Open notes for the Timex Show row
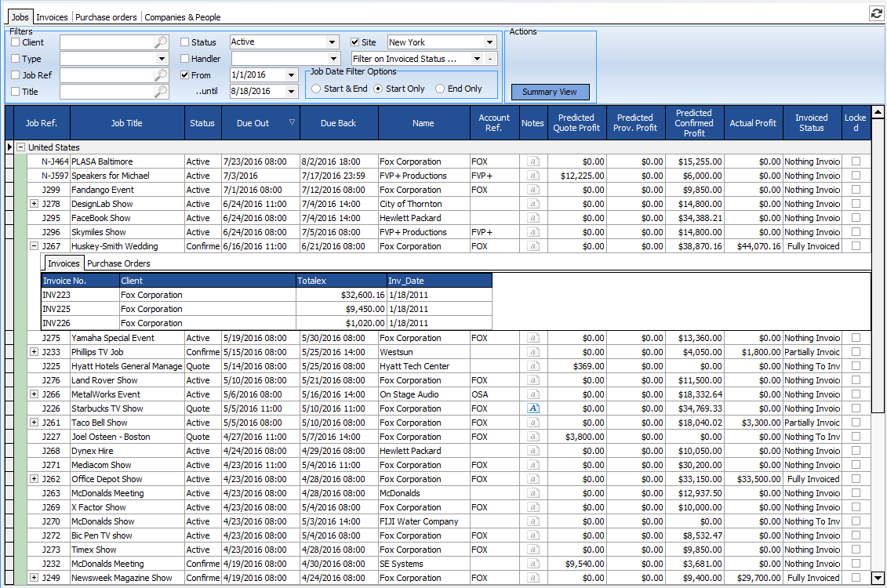 533,550
